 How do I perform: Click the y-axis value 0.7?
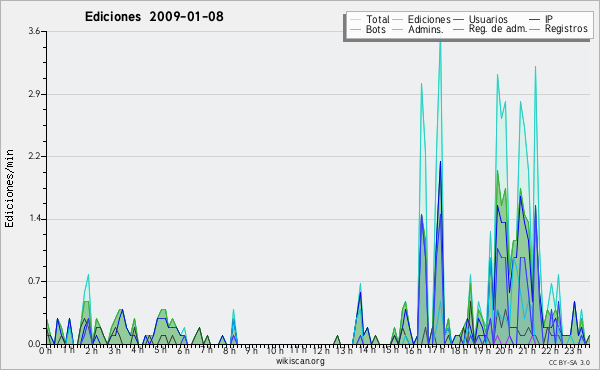34,282
